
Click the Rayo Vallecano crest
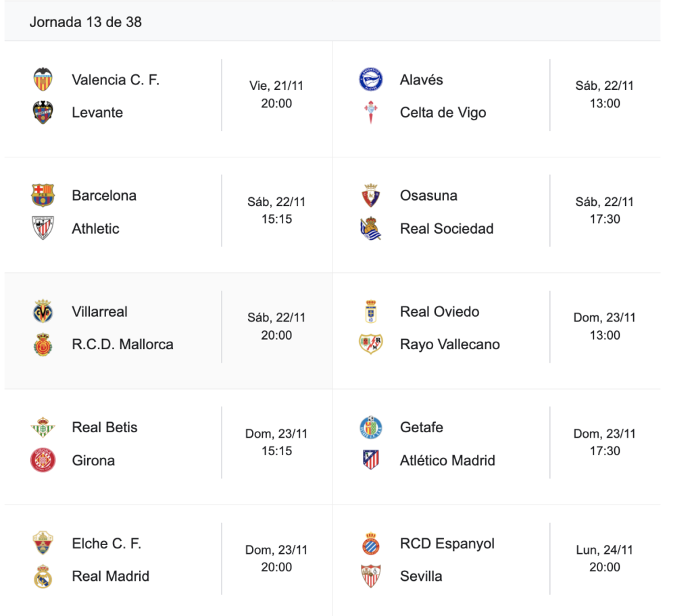tap(371, 344)
